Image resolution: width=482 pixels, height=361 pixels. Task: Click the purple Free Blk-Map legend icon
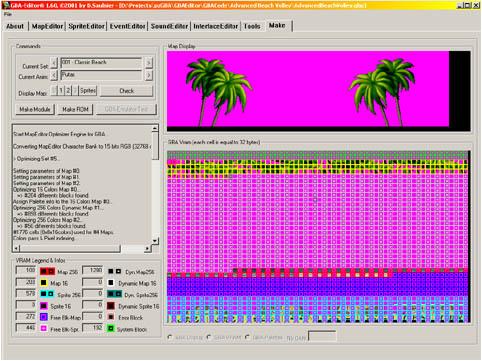pyautogui.click(x=44, y=317)
